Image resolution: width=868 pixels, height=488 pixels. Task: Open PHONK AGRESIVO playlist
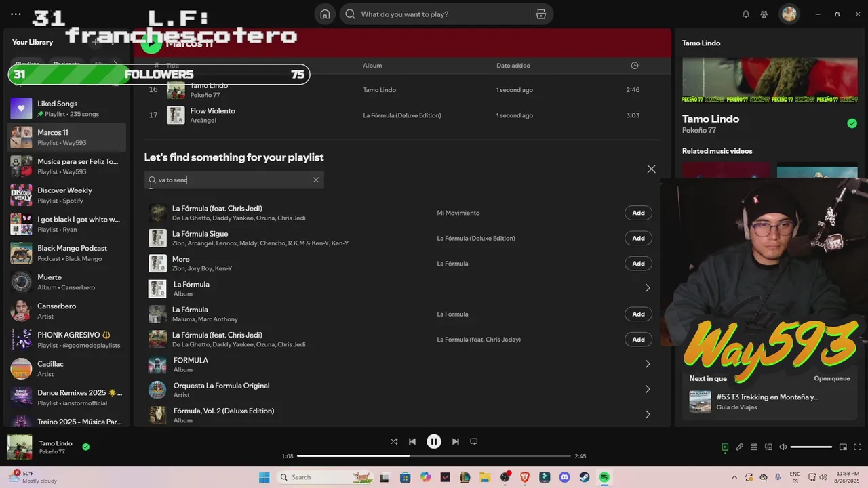[66, 340]
